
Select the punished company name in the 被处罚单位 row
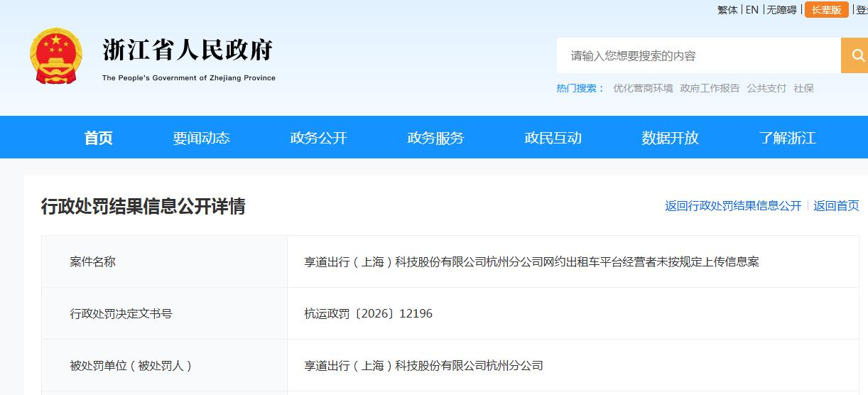tap(424, 366)
